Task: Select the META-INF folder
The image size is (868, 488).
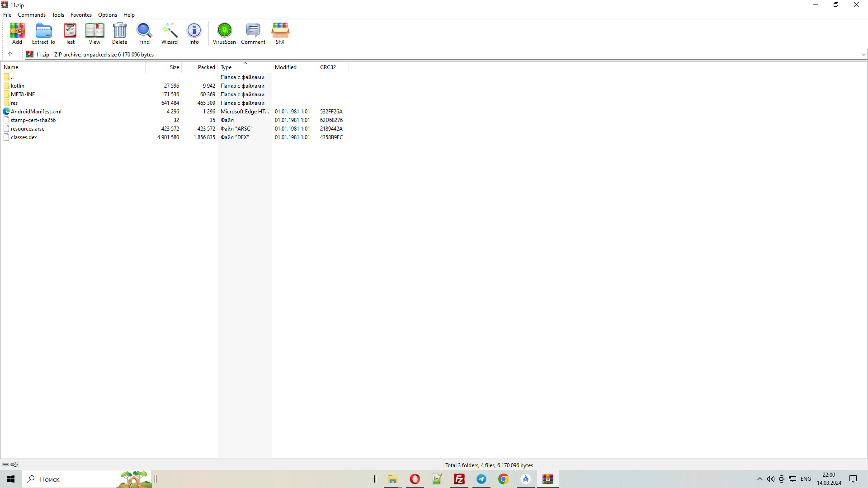Action: tap(23, 94)
